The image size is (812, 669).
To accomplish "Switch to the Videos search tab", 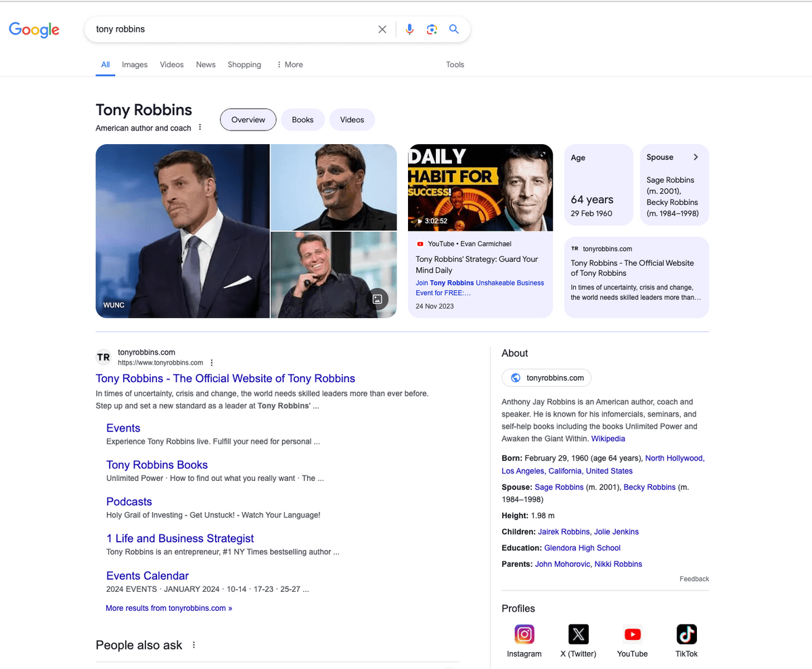I will click(172, 65).
